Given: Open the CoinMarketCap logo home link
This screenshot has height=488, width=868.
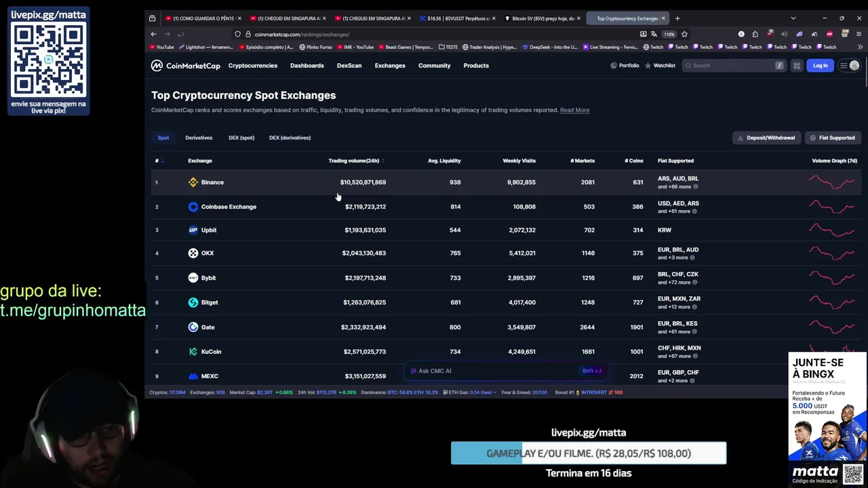Looking at the screenshot, I should click(185, 66).
